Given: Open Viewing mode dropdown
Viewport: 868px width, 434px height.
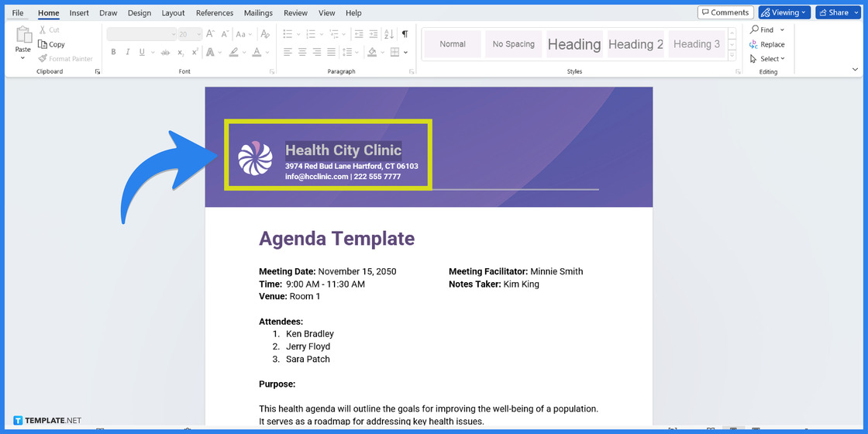Looking at the screenshot, I should (784, 12).
